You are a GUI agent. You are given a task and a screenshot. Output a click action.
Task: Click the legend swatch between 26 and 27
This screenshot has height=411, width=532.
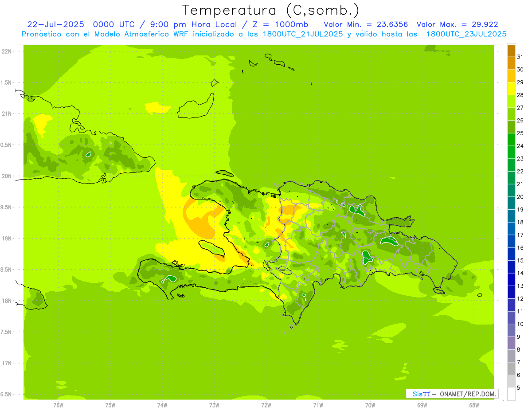(511, 114)
